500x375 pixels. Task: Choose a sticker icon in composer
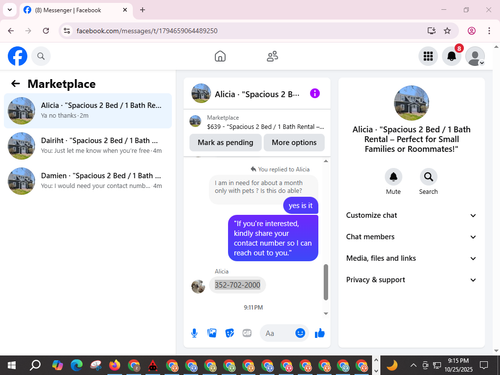pyautogui.click(x=229, y=333)
